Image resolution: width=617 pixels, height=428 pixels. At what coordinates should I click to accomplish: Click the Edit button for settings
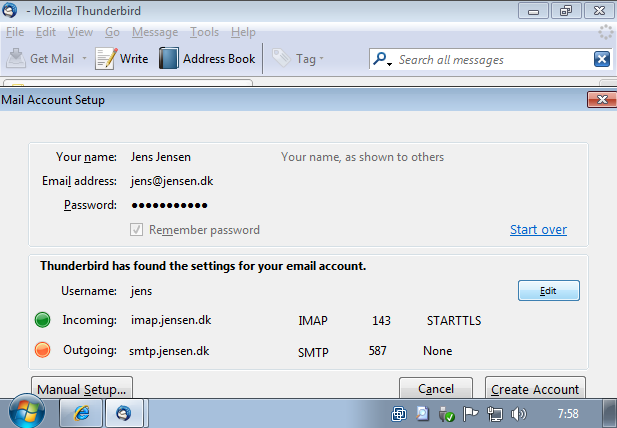click(549, 291)
